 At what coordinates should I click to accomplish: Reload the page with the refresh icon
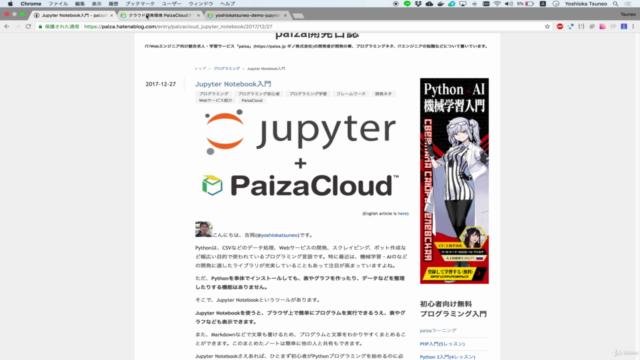[x=28, y=27]
